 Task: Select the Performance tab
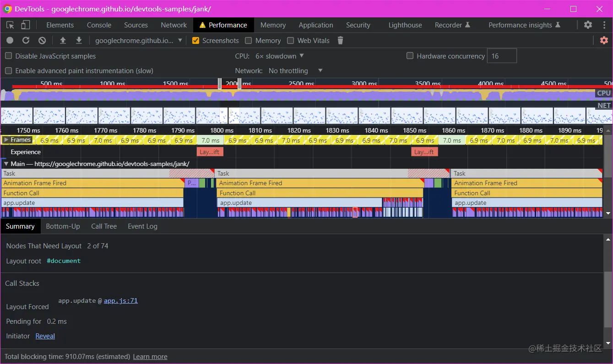click(223, 25)
